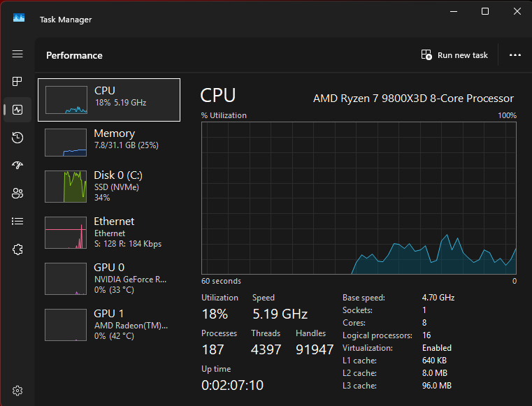Screen dimensions: 532x406
Task: Click the CPU utilization graph
Action: pyautogui.click(x=359, y=198)
